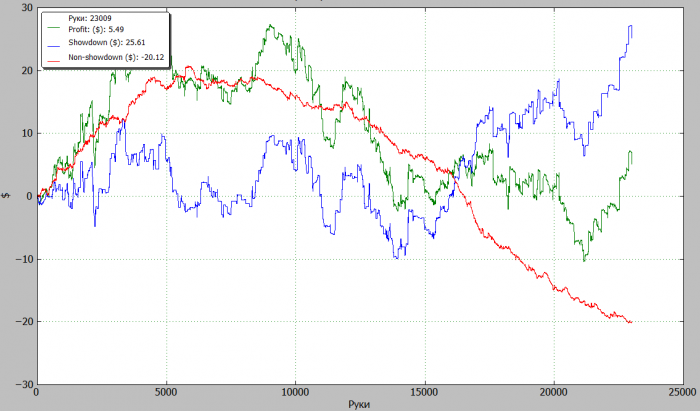Click the y-axis tick label '10'

pyautogui.click(x=27, y=133)
